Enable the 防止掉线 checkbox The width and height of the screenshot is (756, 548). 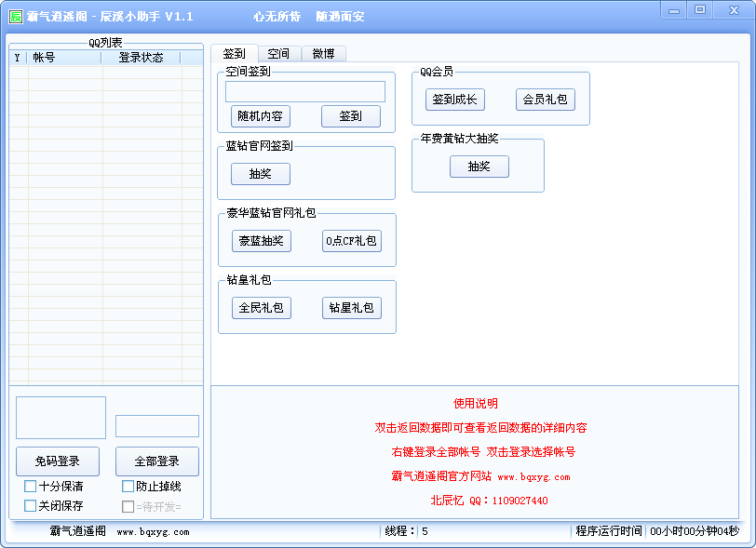[128, 486]
